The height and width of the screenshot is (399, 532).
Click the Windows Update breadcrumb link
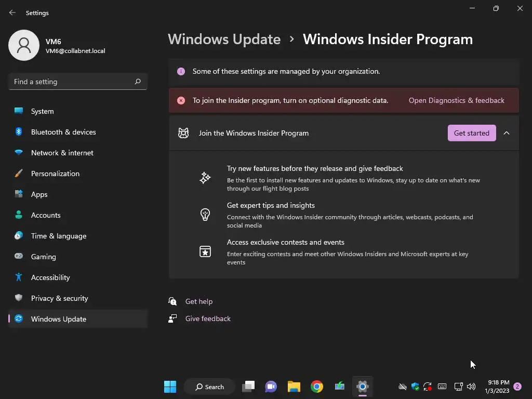point(224,39)
